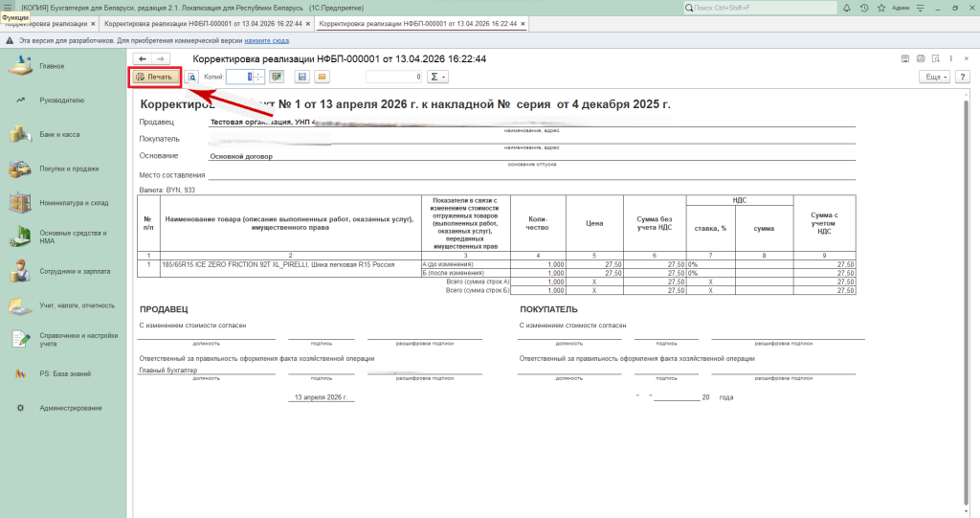Toggle edit mode icon after the copies field

pyautogui.click(x=277, y=77)
